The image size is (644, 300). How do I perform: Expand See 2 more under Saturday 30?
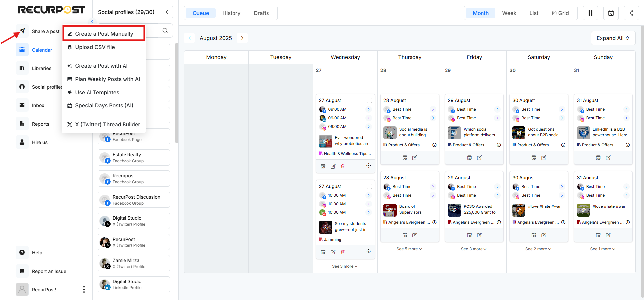coord(538,249)
